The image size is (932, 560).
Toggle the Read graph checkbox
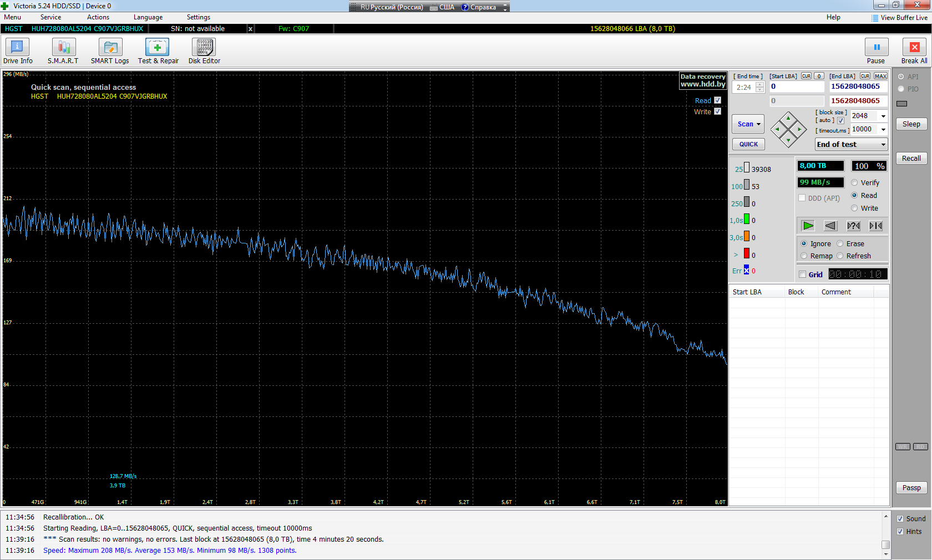717,100
